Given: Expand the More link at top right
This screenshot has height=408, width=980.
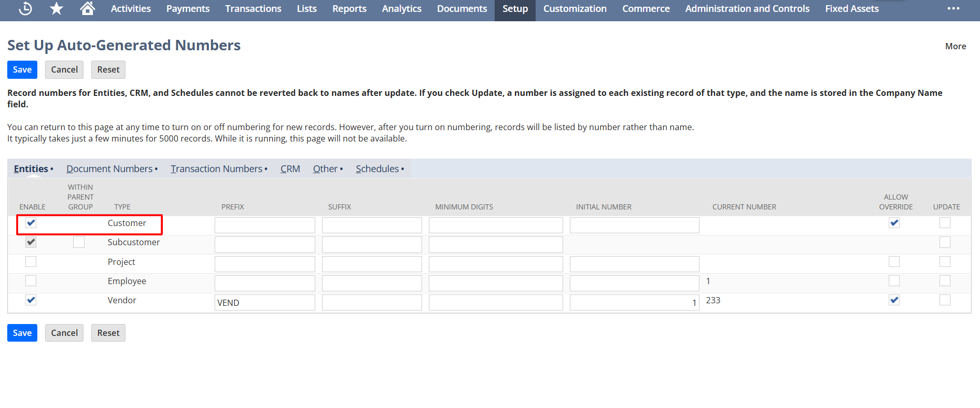Looking at the screenshot, I should pos(955,46).
